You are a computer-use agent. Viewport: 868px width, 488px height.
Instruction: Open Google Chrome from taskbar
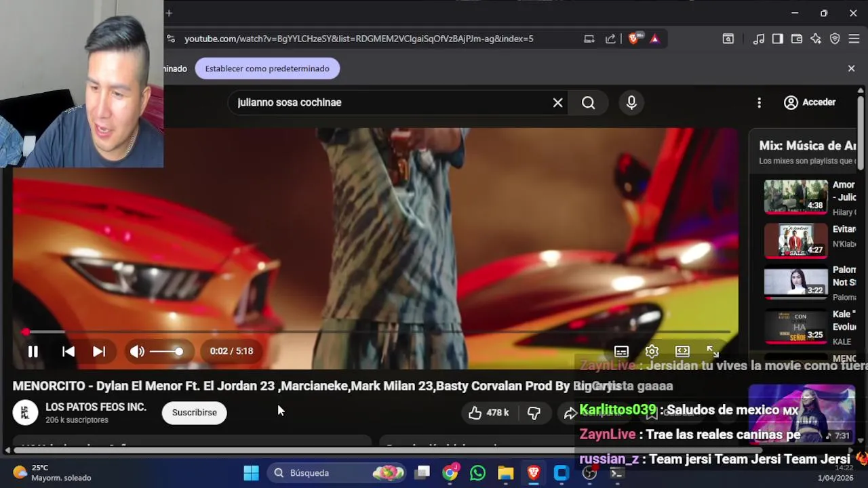pyautogui.click(x=450, y=473)
